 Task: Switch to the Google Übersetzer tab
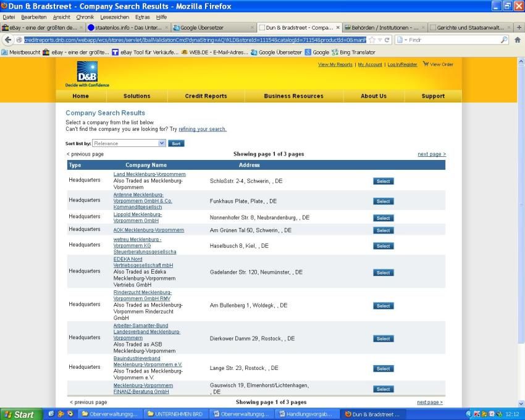point(214,27)
